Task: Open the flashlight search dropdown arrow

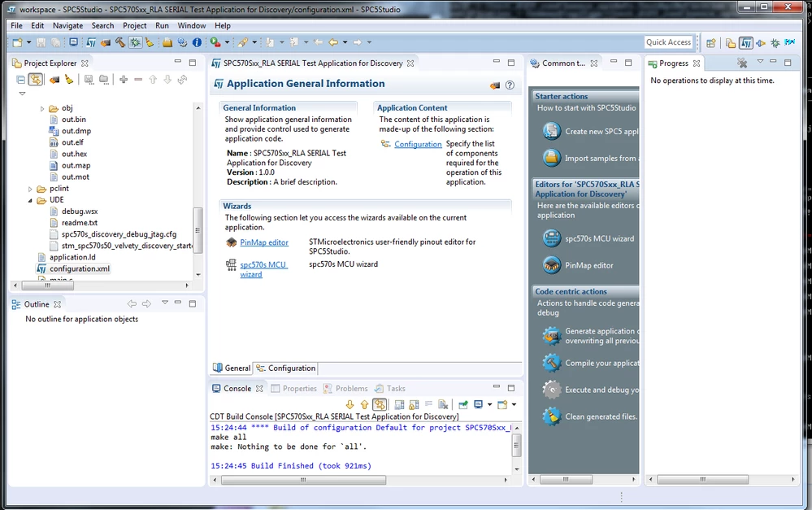Action: [254, 42]
